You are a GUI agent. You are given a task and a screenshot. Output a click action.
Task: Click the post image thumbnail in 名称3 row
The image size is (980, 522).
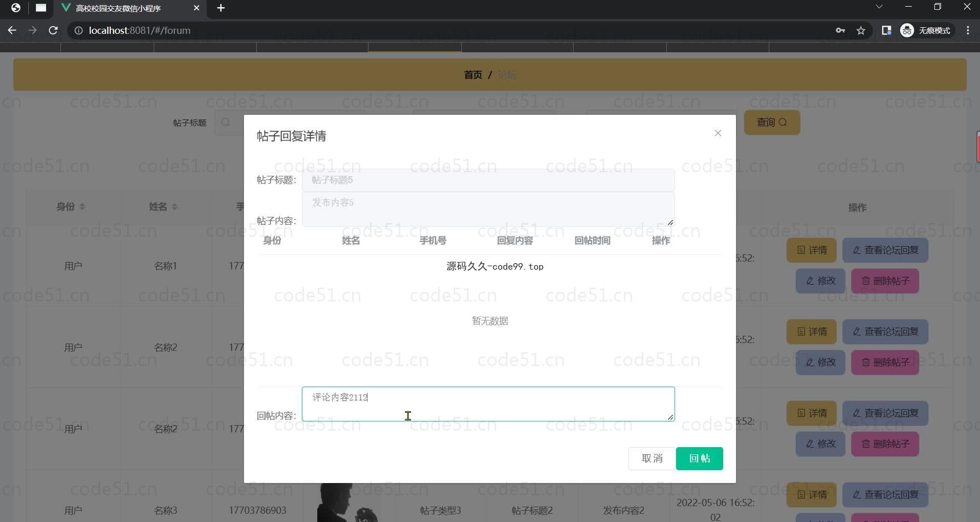348,503
